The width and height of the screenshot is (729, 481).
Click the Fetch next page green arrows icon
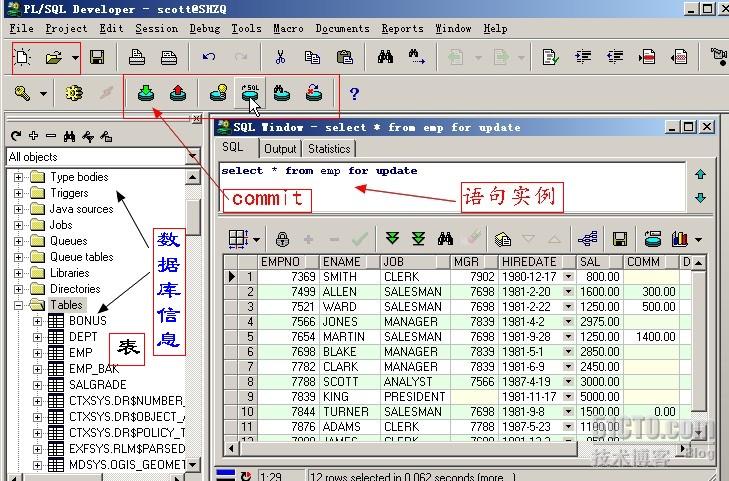pyautogui.click(x=392, y=239)
